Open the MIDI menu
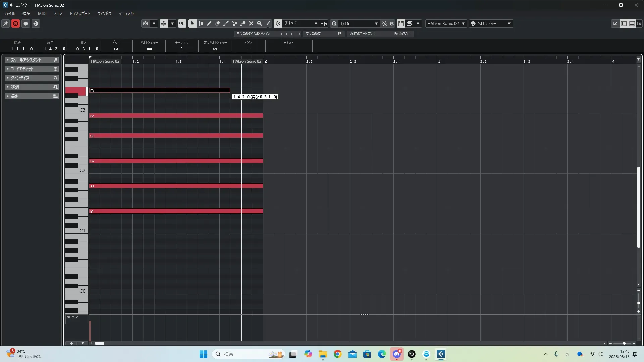 (42, 14)
